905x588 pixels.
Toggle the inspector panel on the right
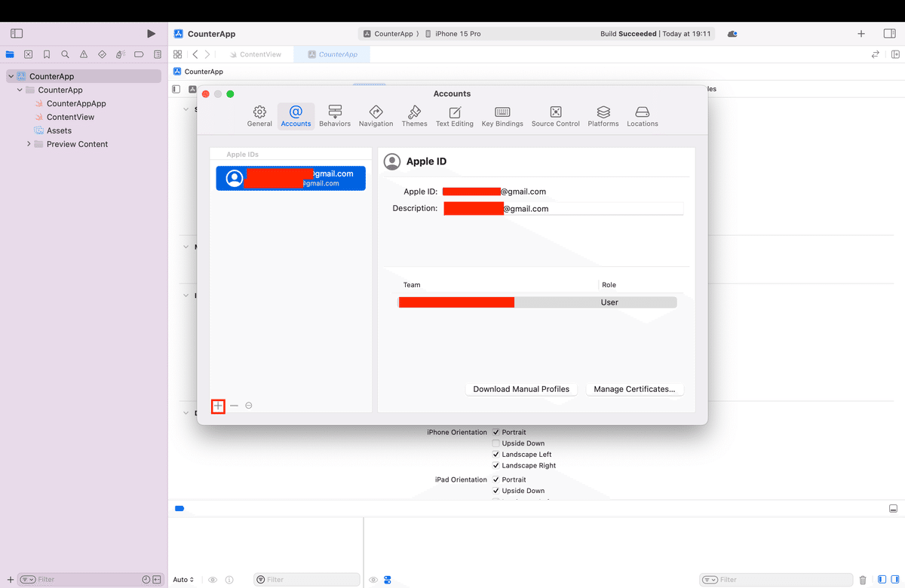coord(889,34)
